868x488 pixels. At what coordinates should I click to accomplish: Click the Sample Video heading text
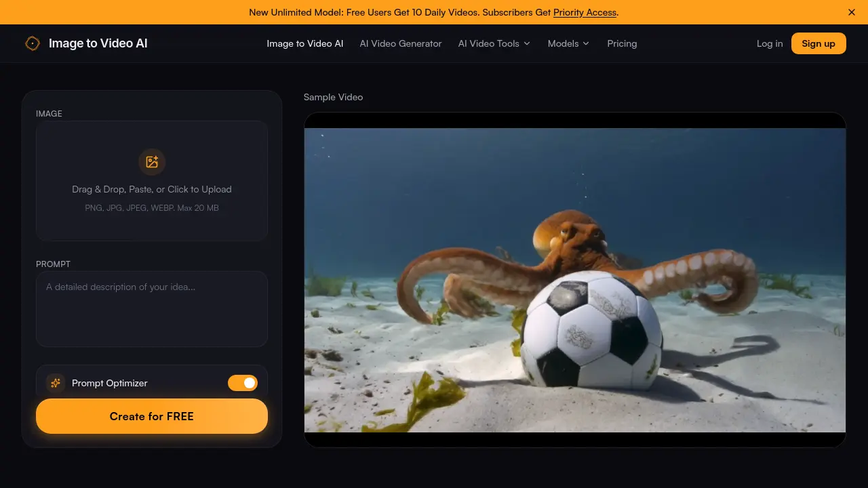[x=333, y=97]
